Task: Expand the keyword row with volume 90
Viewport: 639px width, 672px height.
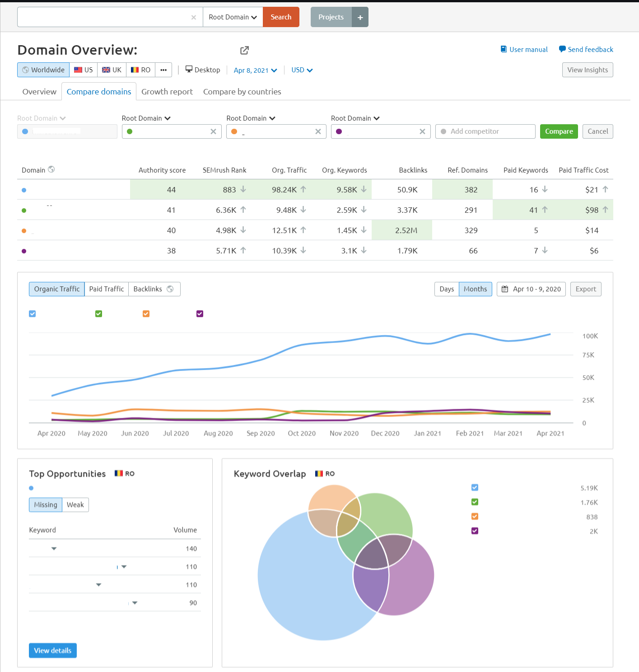Action: click(135, 603)
